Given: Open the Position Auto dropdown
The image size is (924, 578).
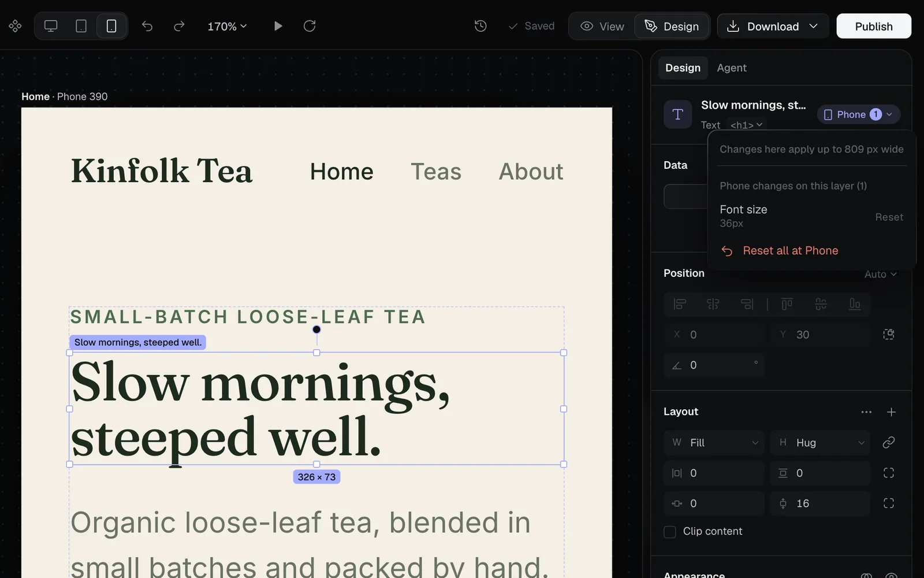Looking at the screenshot, I should pos(881,275).
